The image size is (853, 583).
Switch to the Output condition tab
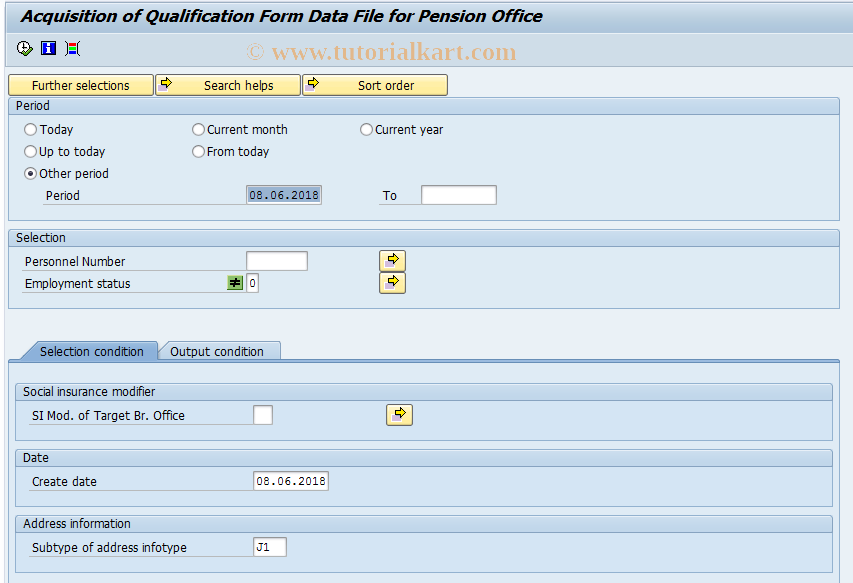[x=219, y=351]
